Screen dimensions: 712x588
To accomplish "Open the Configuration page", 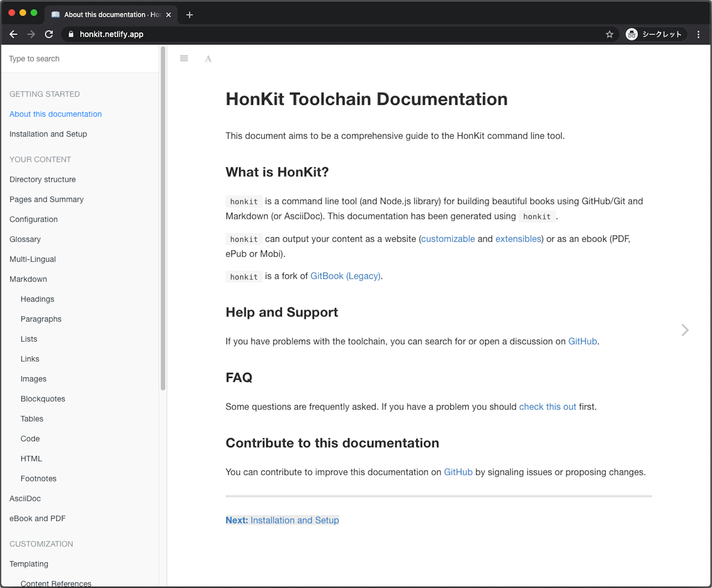I will click(x=33, y=219).
